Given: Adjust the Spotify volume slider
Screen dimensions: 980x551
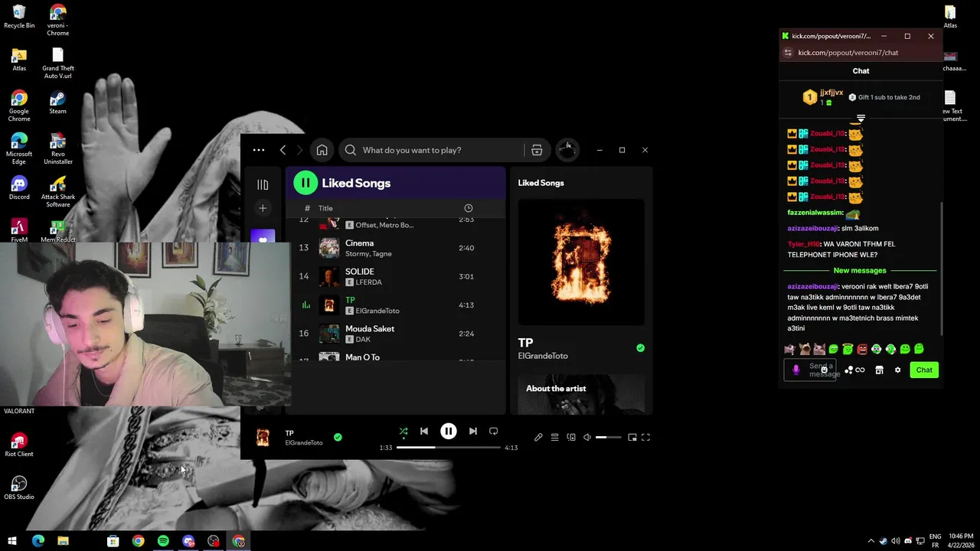Looking at the screenshot, I should (609, 438).
